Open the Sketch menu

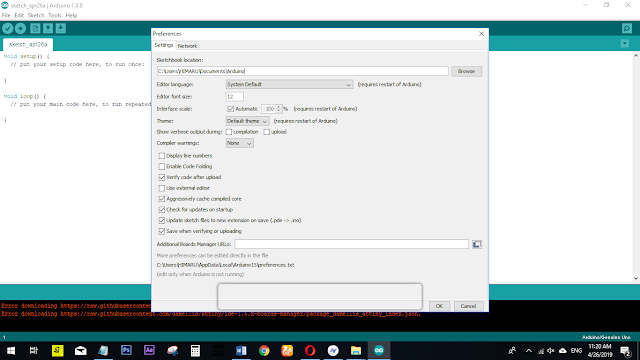point(36,16)
